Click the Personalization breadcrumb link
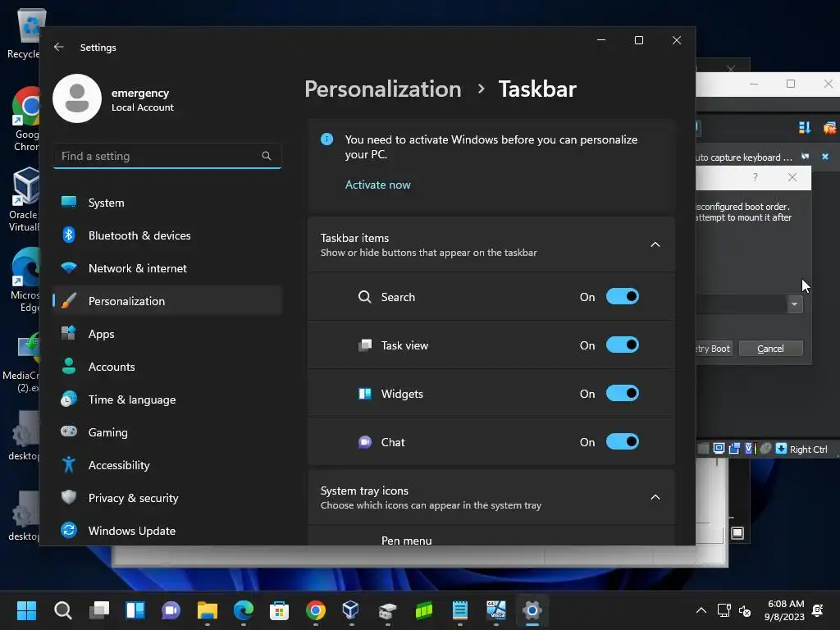The image size is (840, 630). [382, 89]
